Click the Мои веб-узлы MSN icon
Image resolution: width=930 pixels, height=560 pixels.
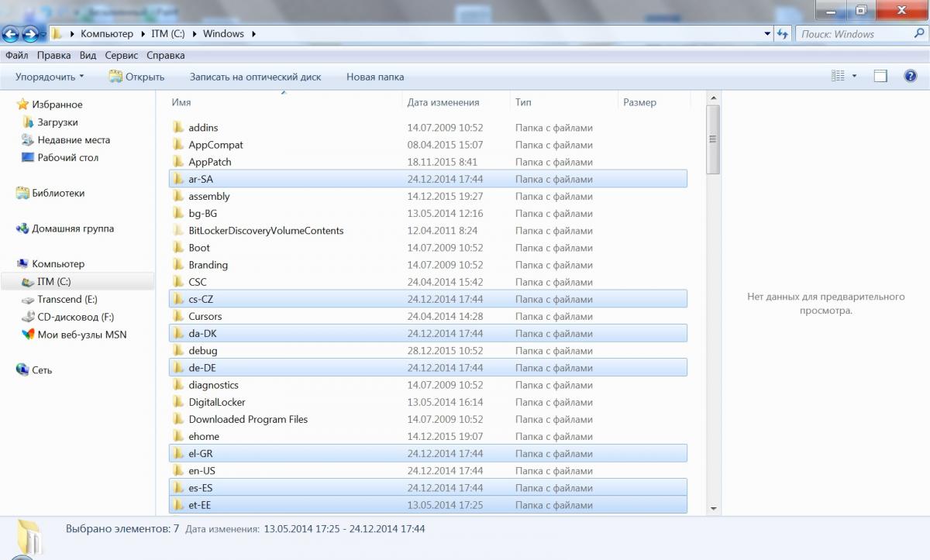pos(28,335)
